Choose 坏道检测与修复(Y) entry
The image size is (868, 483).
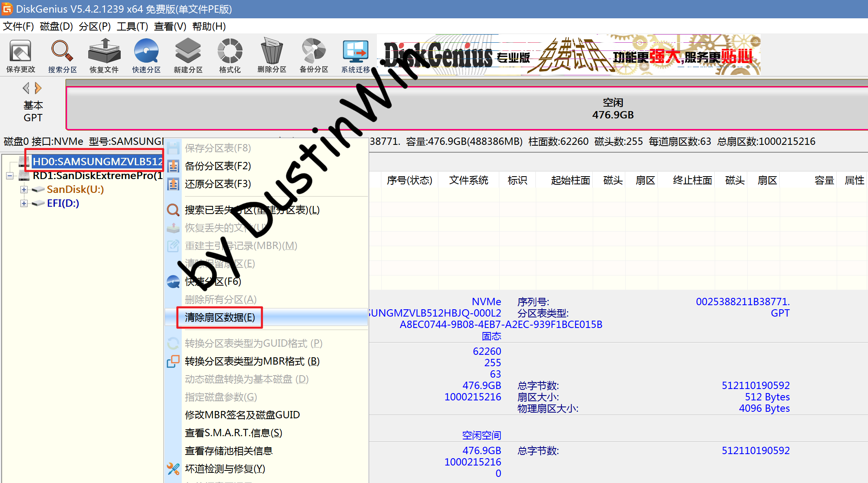266,469
